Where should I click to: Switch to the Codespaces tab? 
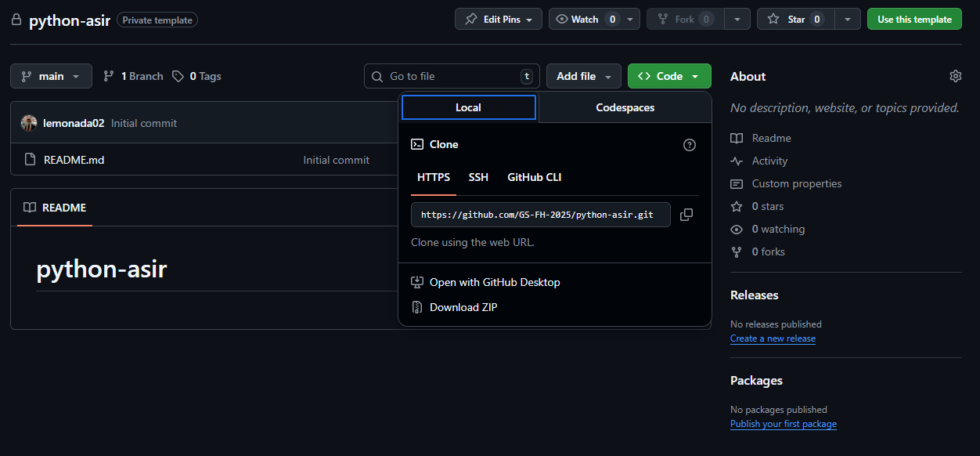[625, 107]
